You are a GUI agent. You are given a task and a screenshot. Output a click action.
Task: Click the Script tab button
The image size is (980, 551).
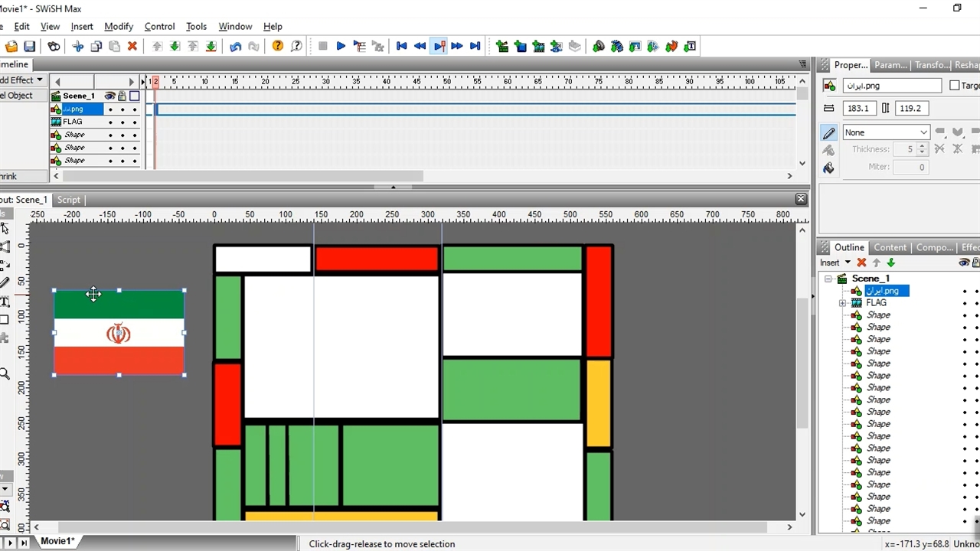point(69,200)
